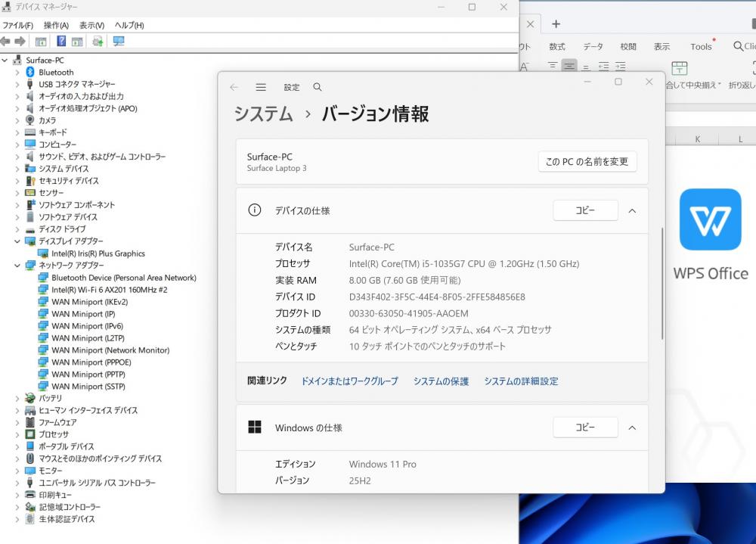
Task: Open the Settings hamburger navigation menu
Action: pos(261,88)
